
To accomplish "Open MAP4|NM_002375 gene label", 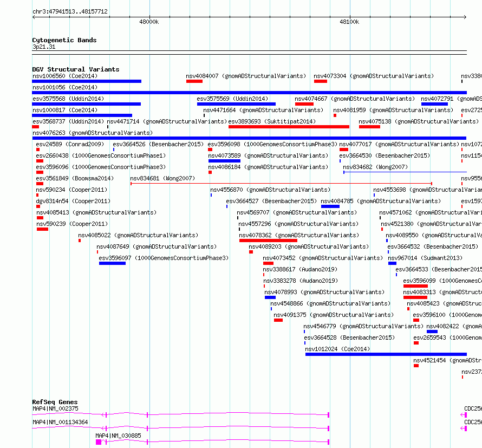I will tap(55, 408).
